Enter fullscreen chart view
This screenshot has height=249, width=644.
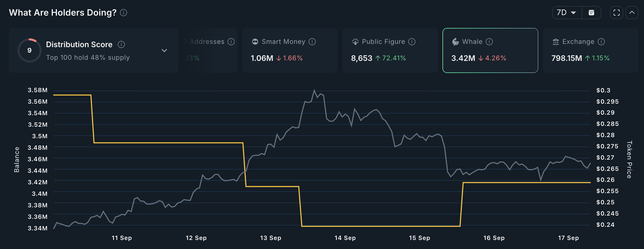pyautogui.click(x=617, y=13)
